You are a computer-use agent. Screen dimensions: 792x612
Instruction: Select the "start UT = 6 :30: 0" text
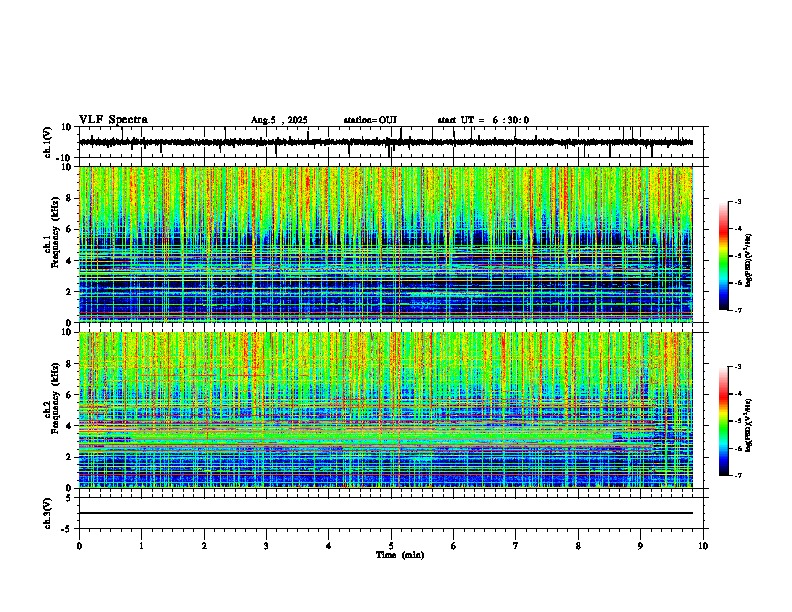pyautogui.click(x=483, y=120)
